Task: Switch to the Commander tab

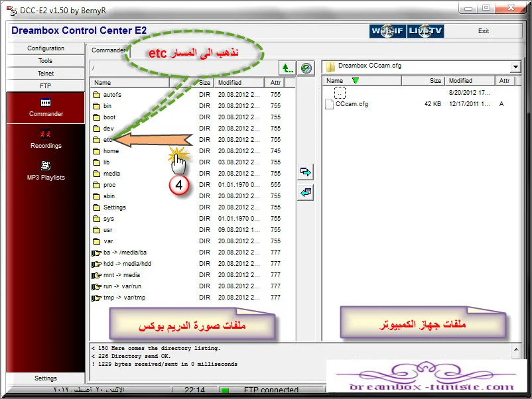Action: pos(107,50)
